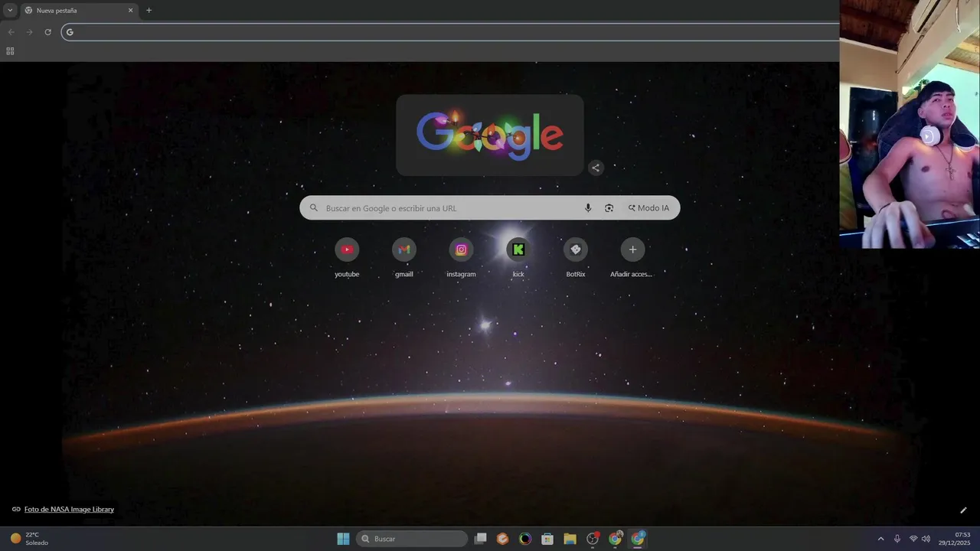Open the rainbow ring app on the taskbar
This screenshot has height=551, width=980.
(525, 539)
